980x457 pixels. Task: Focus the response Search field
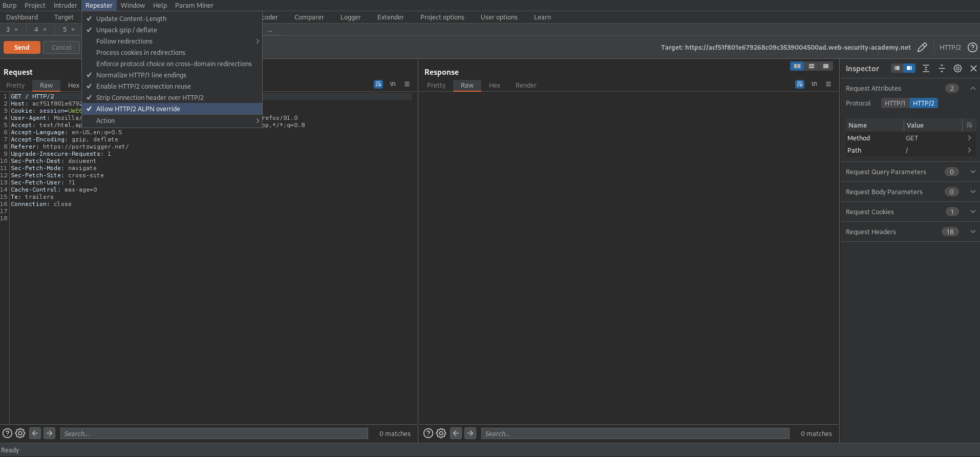[635, 433]
